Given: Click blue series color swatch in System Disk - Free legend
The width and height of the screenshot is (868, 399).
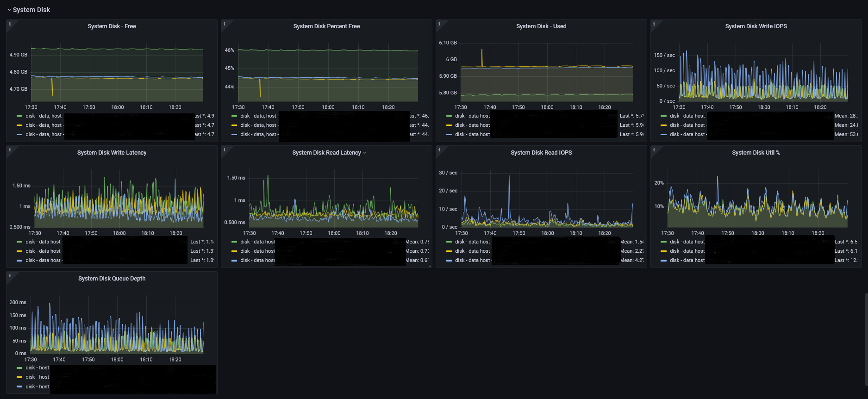Looking at the screenshot, I should [19, 135].
